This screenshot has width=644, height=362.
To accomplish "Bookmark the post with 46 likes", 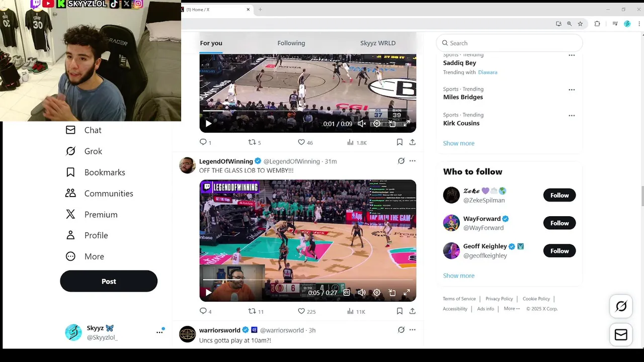I will click(399, 143).
